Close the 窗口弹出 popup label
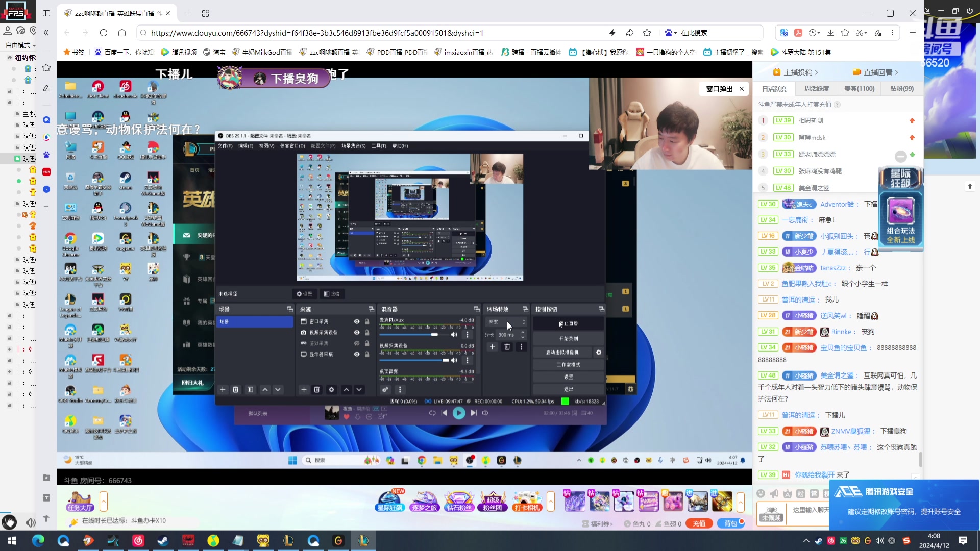This screenshot has height=551, width=980. coord(742,89)
